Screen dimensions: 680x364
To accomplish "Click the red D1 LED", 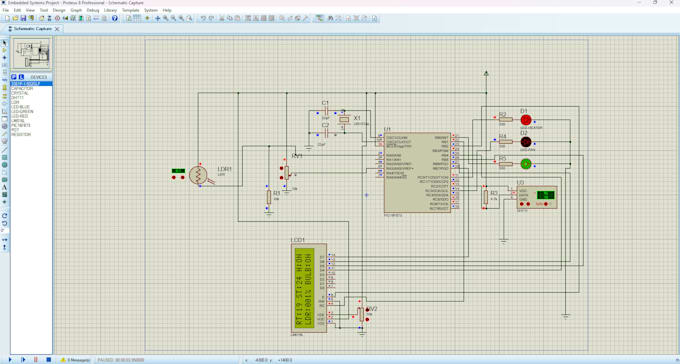I will pyautogui.click(x=526, y=120).
